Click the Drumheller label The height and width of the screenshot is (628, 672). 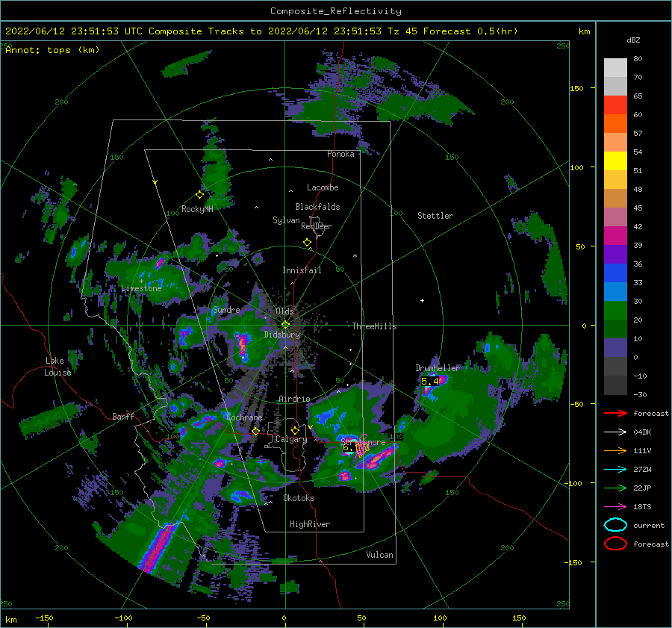(x=437, y=368)
